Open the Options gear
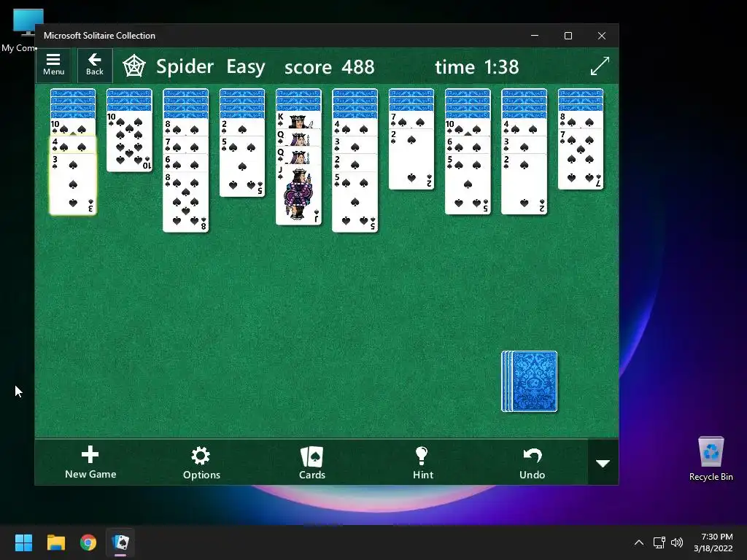 [x=201, y=462]
